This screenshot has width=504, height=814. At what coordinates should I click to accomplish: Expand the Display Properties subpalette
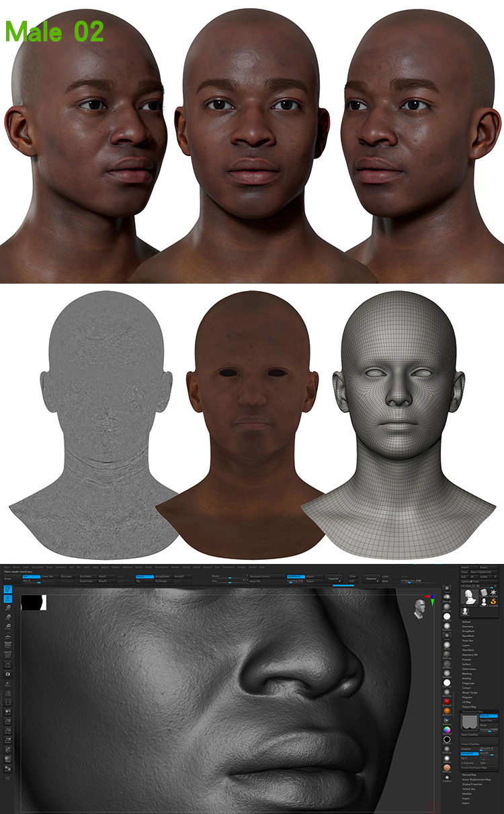472,784
